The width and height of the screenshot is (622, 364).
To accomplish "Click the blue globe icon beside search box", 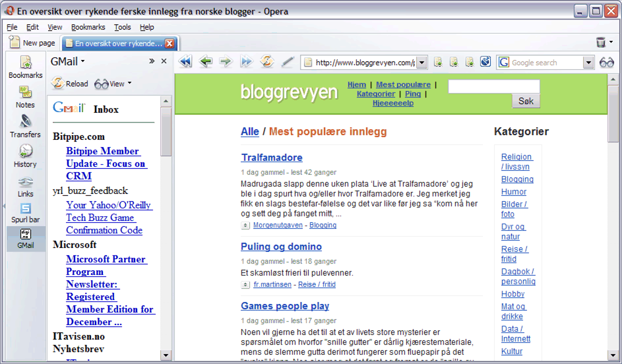I will (x=485, y=61).
